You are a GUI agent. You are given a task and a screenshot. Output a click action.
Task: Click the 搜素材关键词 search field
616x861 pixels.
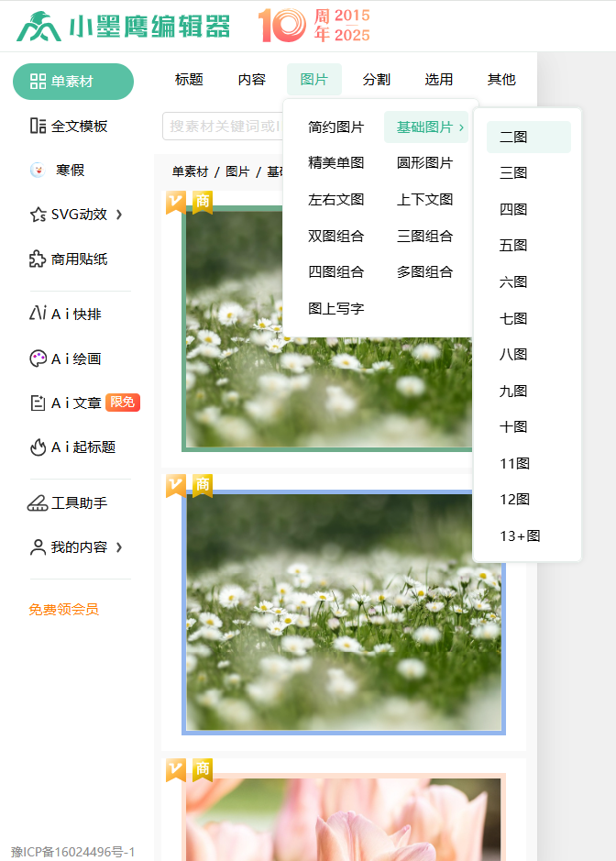223,127
